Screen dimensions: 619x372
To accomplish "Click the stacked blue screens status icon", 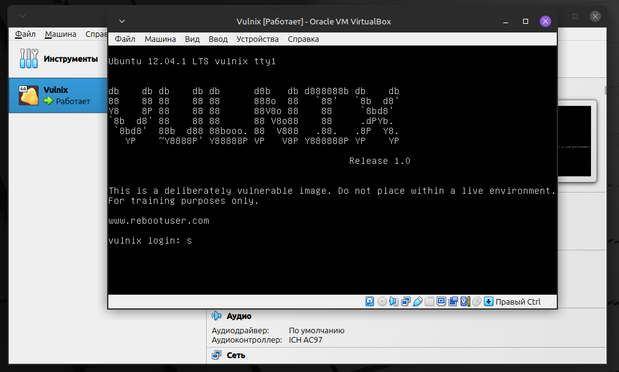I will [453, 302].
